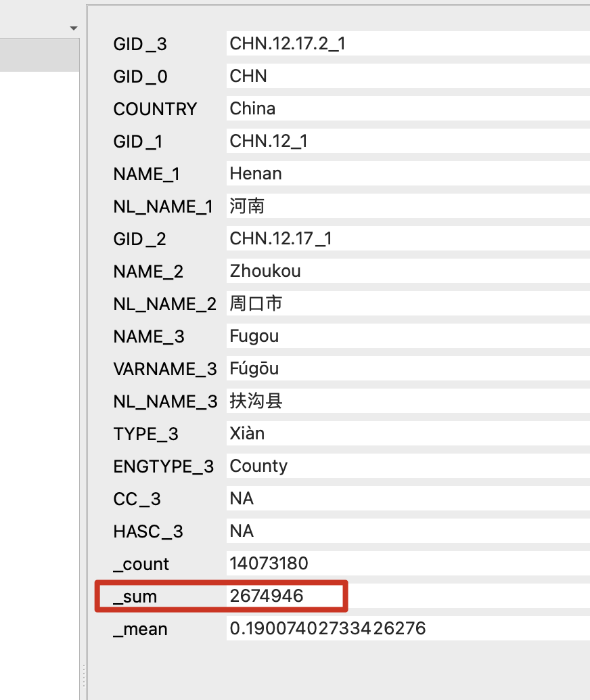
Task: Select the NAME_3 field showing Fugou
Action: 406,336
